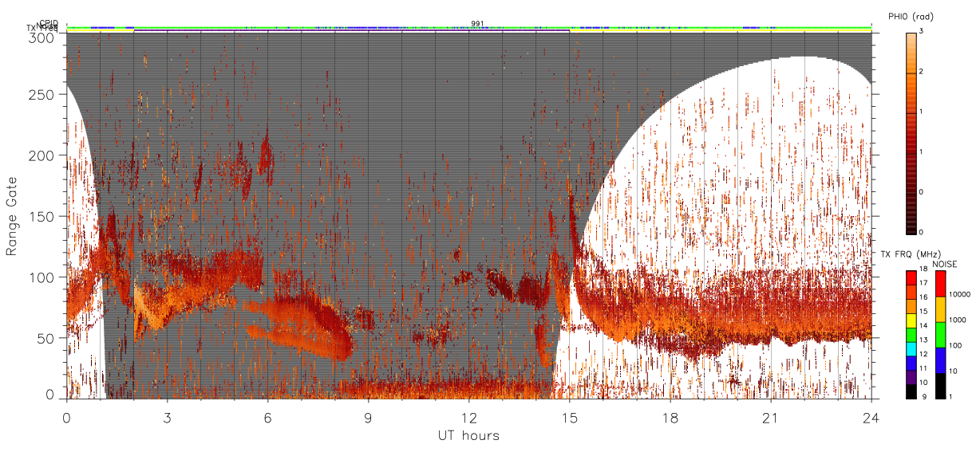Click the x-axis tick label '24'

[x=871, y=417]
